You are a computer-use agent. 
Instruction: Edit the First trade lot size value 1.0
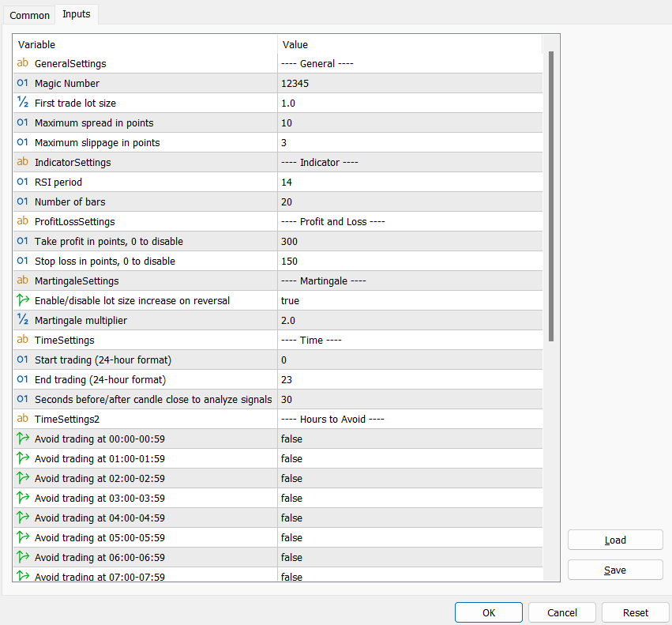pyautogui.click(x=410, y=103)
